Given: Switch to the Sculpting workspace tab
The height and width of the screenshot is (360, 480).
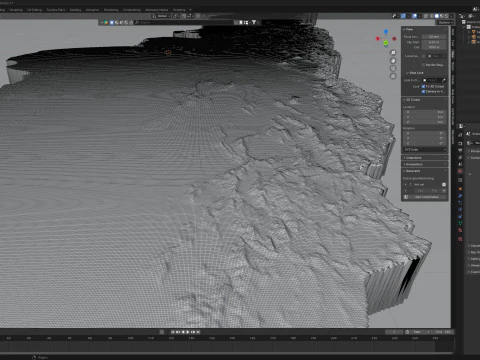Looking at the screenshot, I should pyautogui.click(x=16, y=10).
